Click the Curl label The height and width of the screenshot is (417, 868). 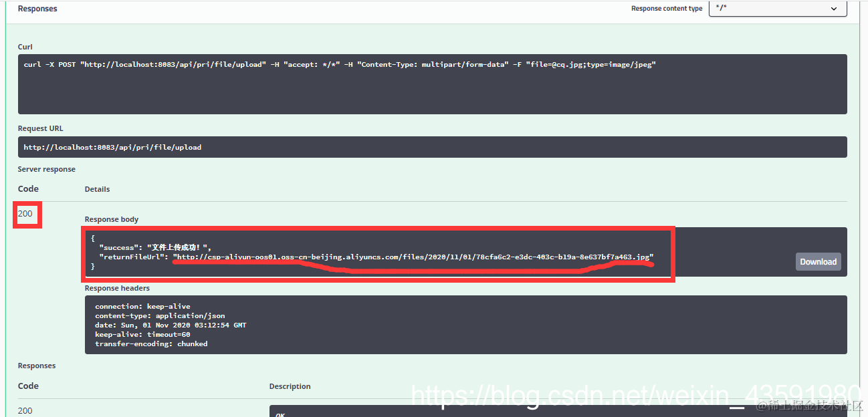[25, 47]
